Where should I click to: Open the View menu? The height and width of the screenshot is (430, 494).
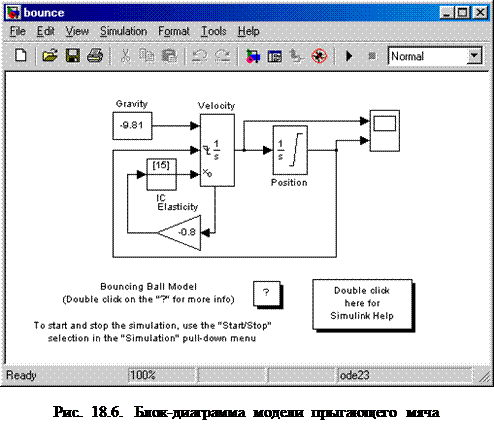pyautogui.click(x=77, y=31)
